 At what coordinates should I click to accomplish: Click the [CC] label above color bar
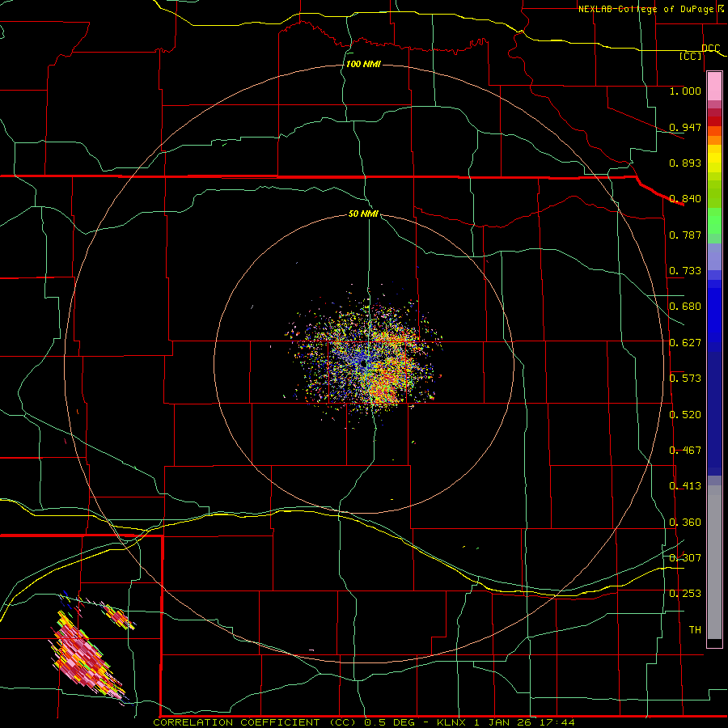tap(691, 56)
